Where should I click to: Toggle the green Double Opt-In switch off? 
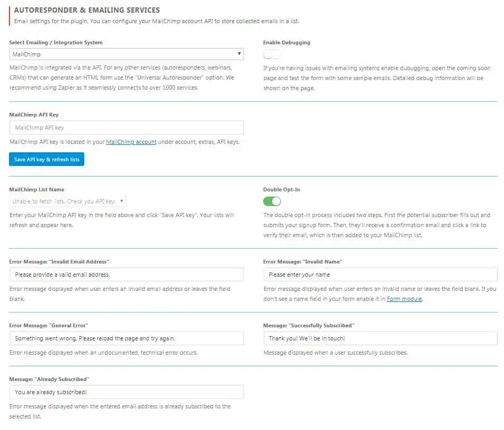(x=272, y=201)
